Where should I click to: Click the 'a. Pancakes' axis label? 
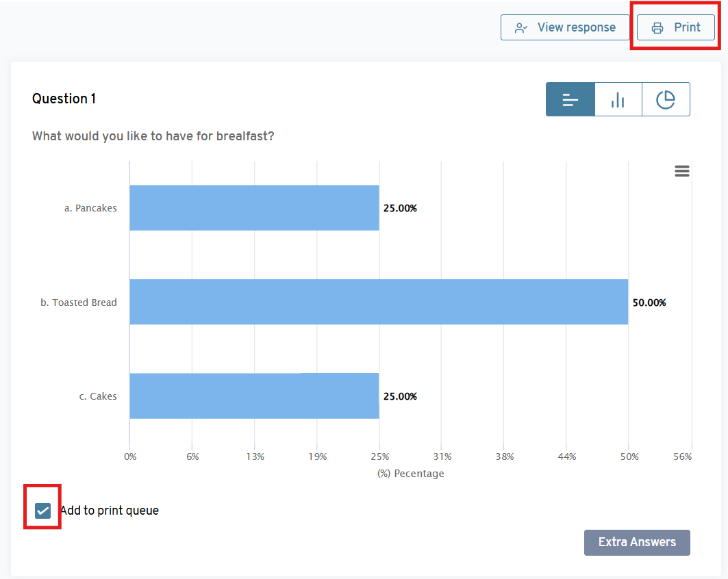pyautogui.click(x=90, y=208)
